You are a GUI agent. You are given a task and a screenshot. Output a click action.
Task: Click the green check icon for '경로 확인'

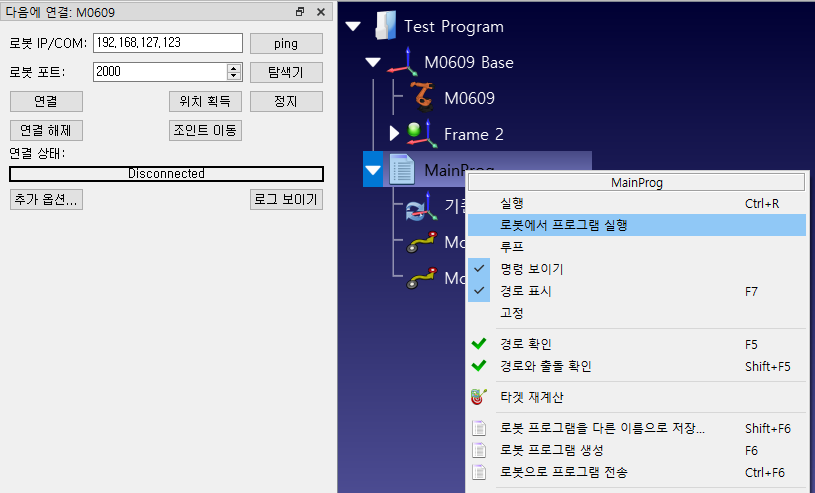pyautogui.click(x=479, y=343)
